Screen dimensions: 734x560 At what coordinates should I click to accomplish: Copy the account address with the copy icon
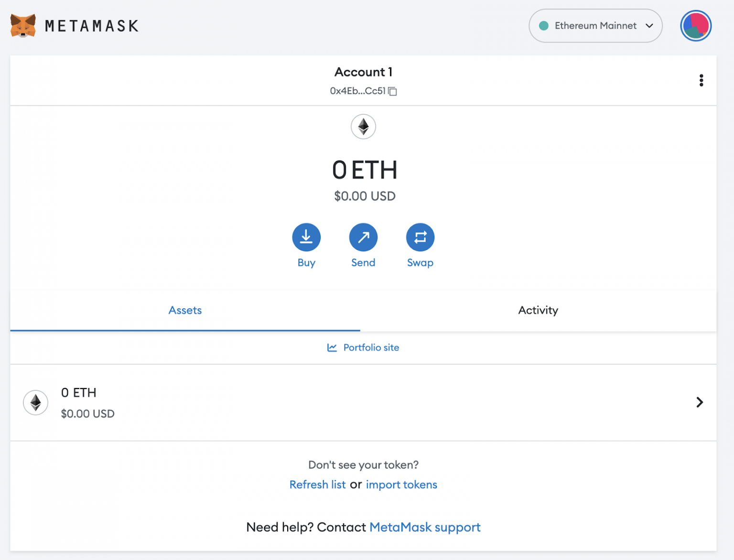click(393, 91)
